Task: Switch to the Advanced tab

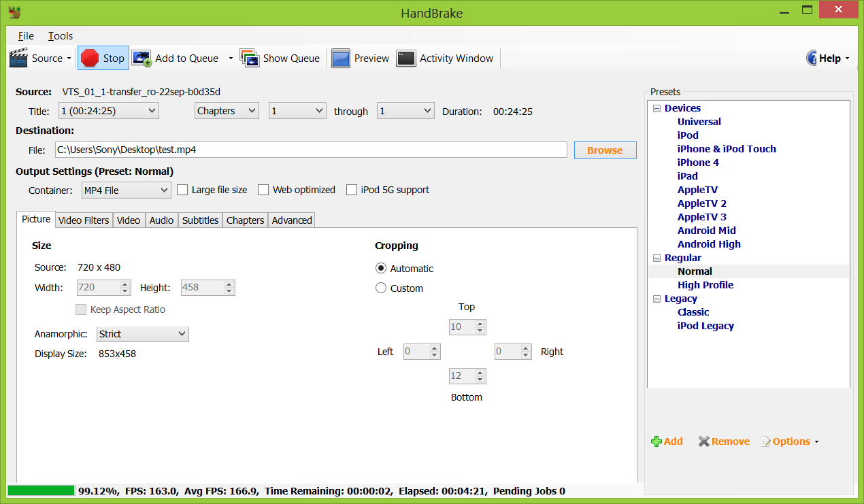Action: (x=292, y=220)
